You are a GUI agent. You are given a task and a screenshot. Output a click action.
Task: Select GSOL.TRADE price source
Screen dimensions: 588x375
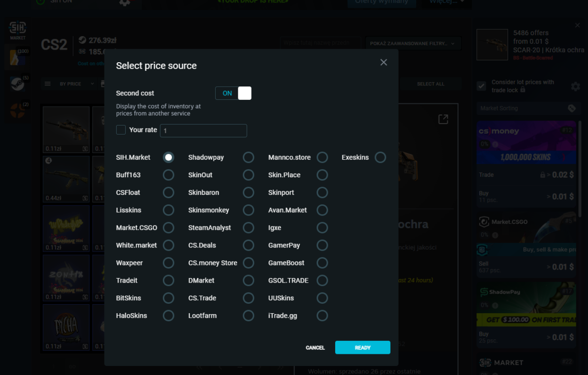322,281
